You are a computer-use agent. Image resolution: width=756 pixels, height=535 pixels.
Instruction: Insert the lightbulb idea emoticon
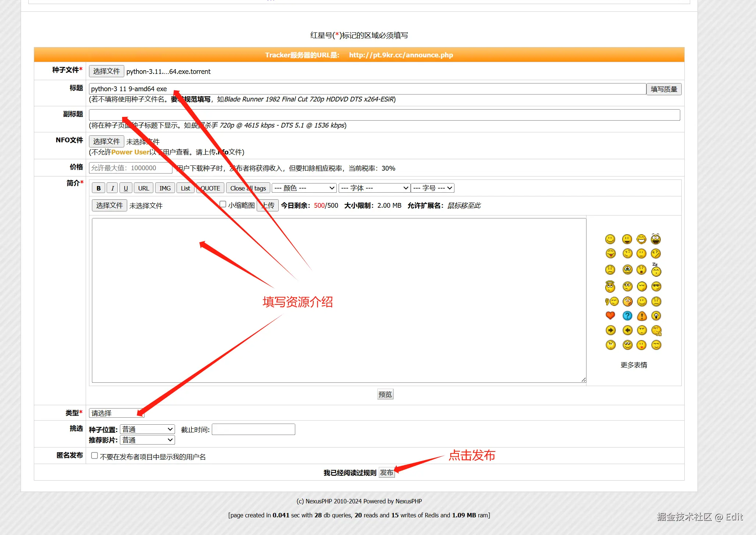[656, 315]
